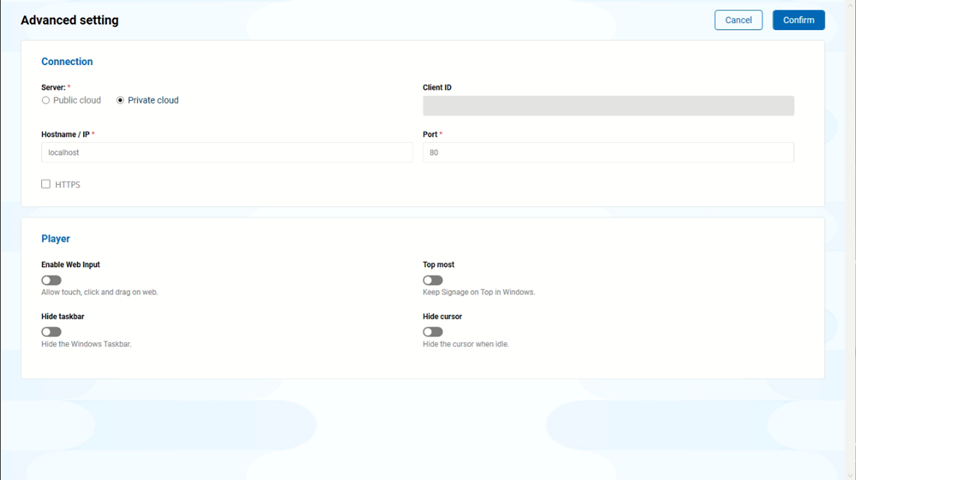
Task: Click the Player section heading
Action: pos(56,239)
